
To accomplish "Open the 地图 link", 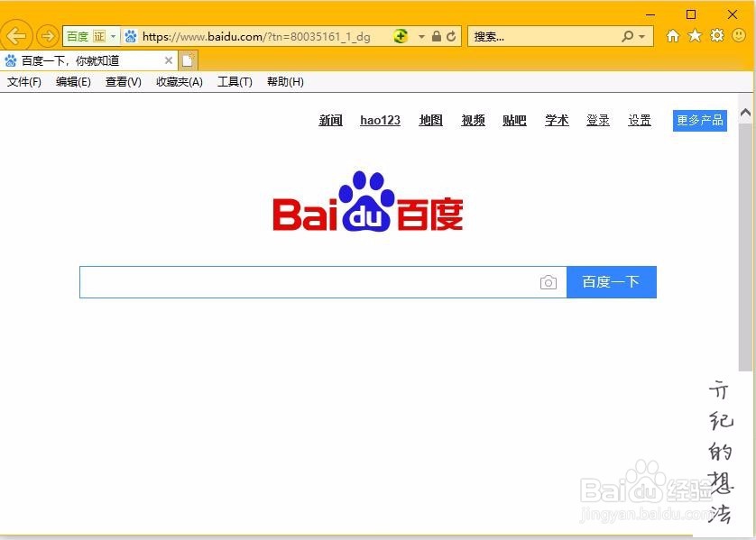I will [430, 120].
